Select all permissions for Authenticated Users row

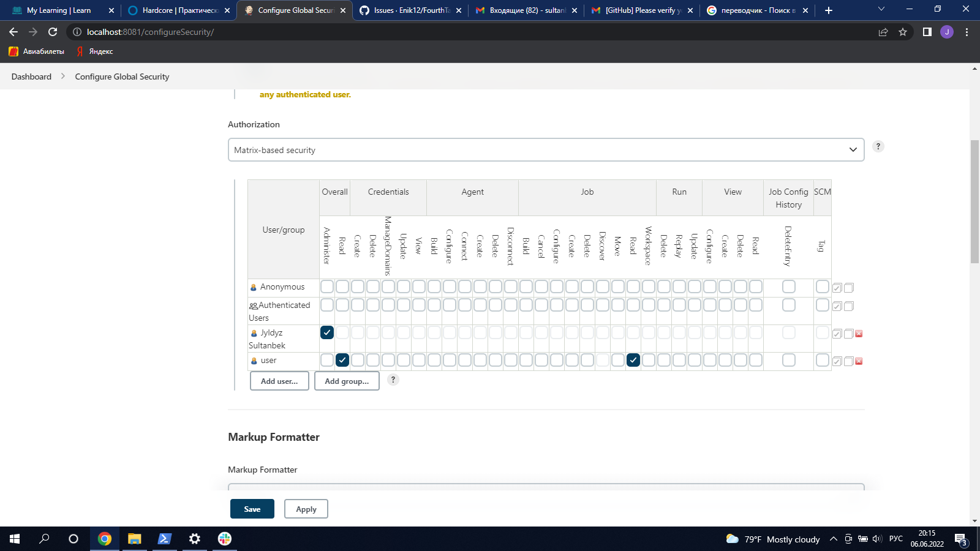[x=837, y=306]
